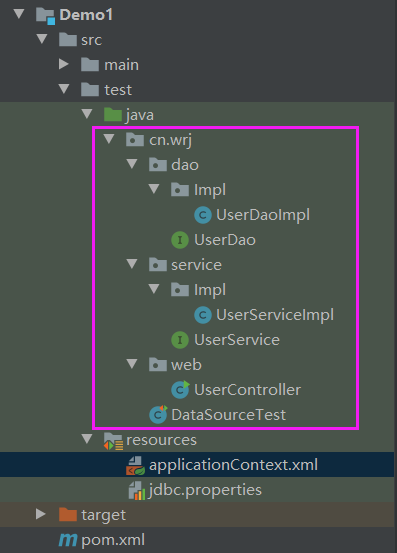Screen dimensions: 397x553
Task: Click the UserDaoImpl class icon
Action: click(x=203, y=215)
